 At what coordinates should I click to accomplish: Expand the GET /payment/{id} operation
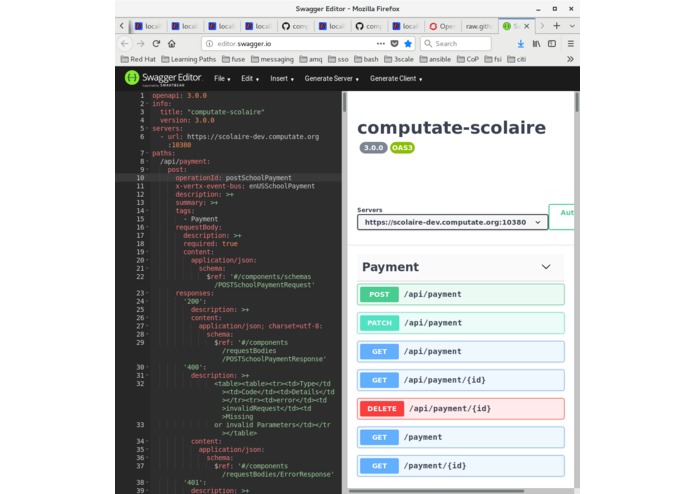[461, 466]
